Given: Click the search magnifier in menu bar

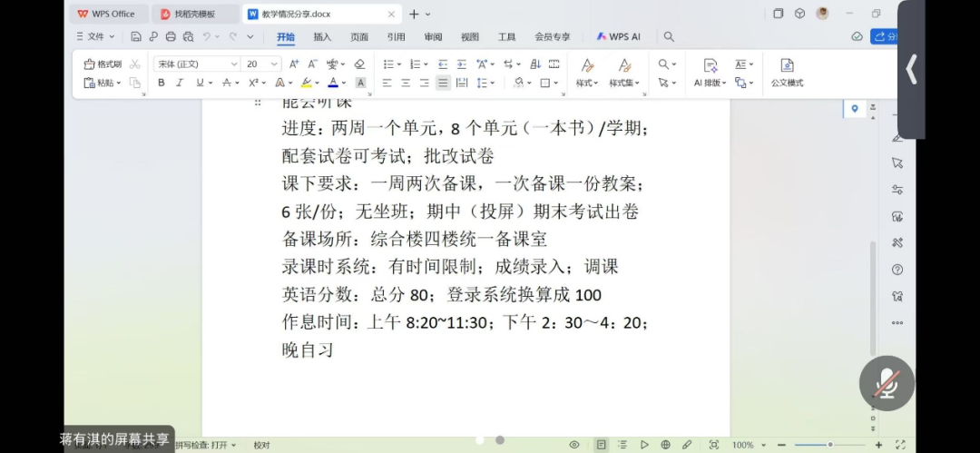Looking at the screenshot, I should pos(669,37).
